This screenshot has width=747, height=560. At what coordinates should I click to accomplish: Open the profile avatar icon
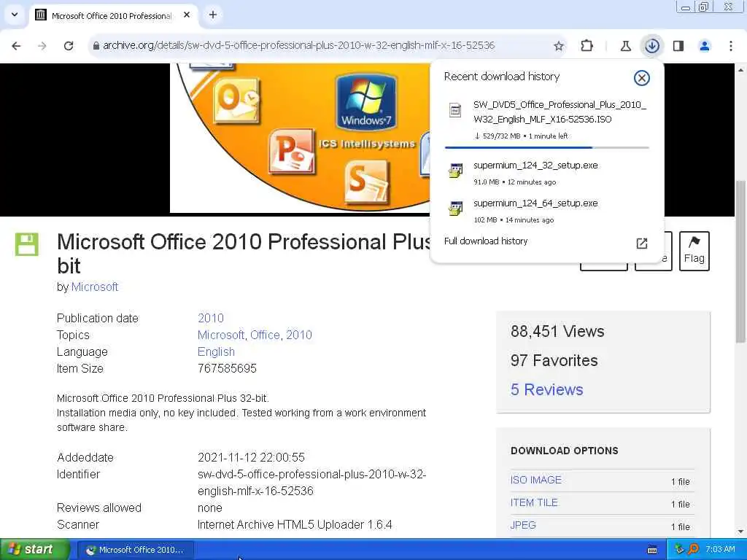click(705, 46)
